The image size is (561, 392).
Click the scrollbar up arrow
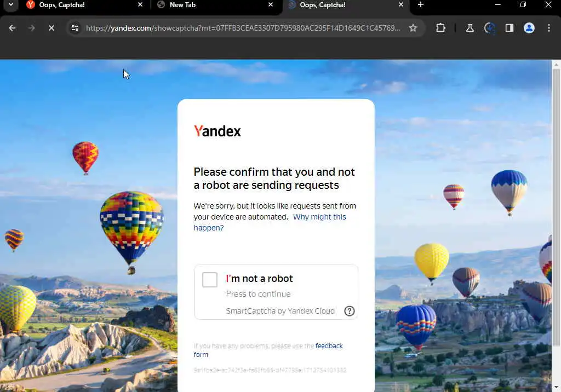(x=556, y=65)
